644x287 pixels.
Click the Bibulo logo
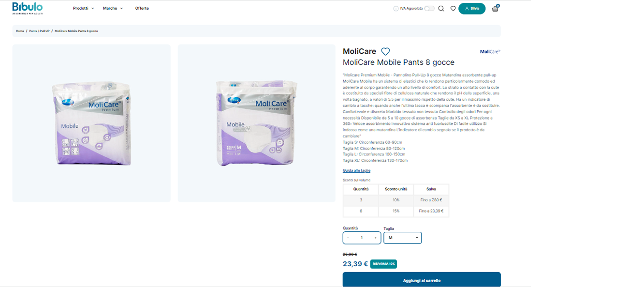point(28,8)
